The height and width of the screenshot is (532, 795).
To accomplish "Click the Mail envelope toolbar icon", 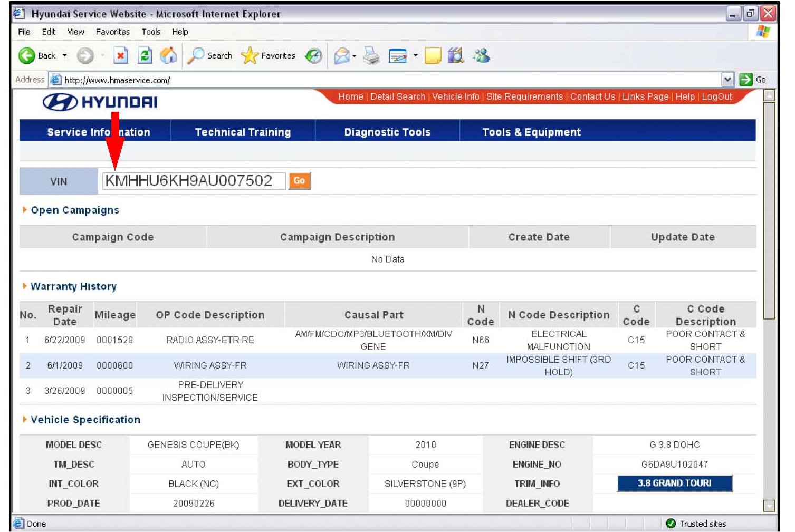I will pyautogui.click(x=342, y=55).
